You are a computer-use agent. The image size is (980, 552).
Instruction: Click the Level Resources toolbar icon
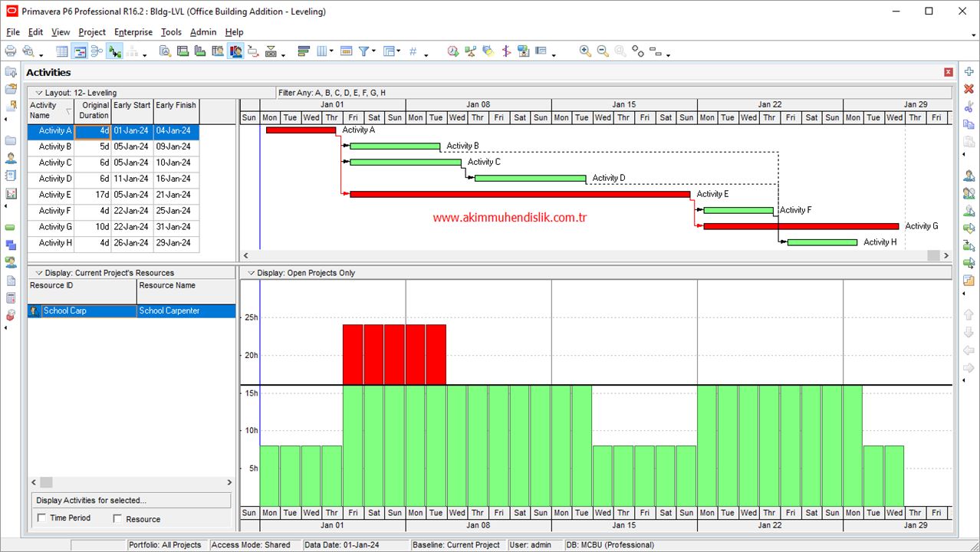pyautogui.click(x=471, y=51)
